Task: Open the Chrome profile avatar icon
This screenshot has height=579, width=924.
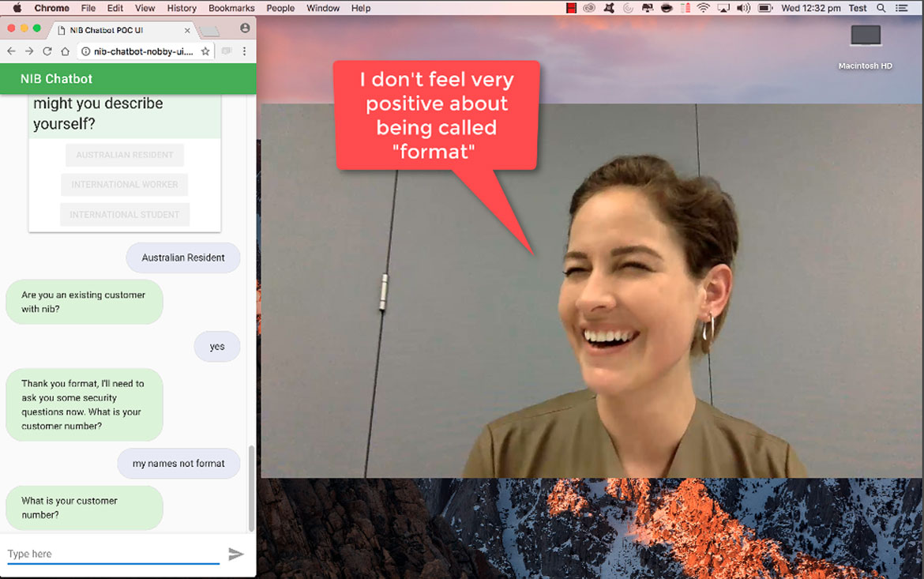Action: 245,28
